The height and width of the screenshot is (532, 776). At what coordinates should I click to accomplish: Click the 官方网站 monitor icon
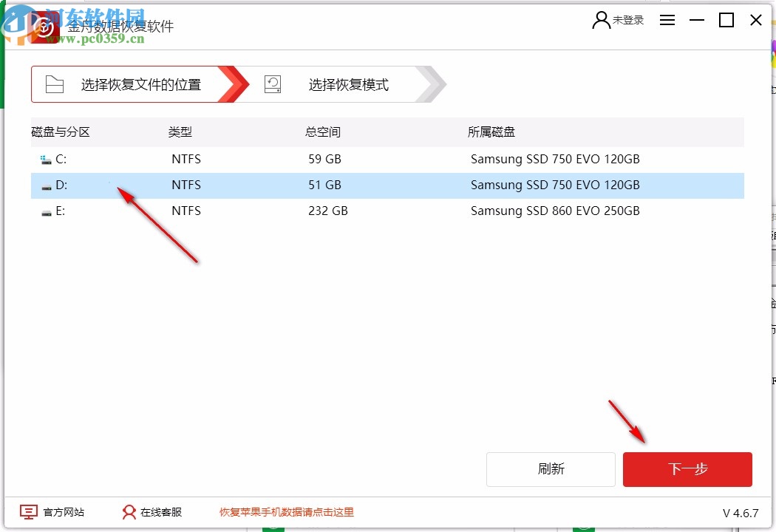tap(27, 511)
